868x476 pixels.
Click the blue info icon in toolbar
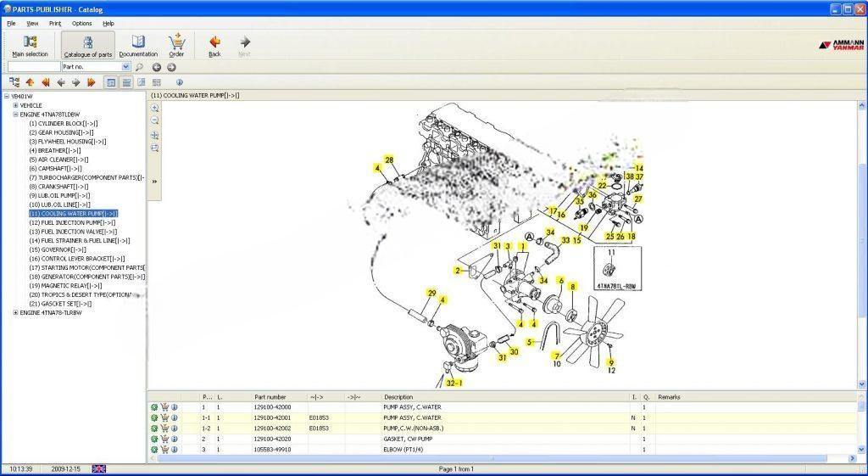coord(179,82)
